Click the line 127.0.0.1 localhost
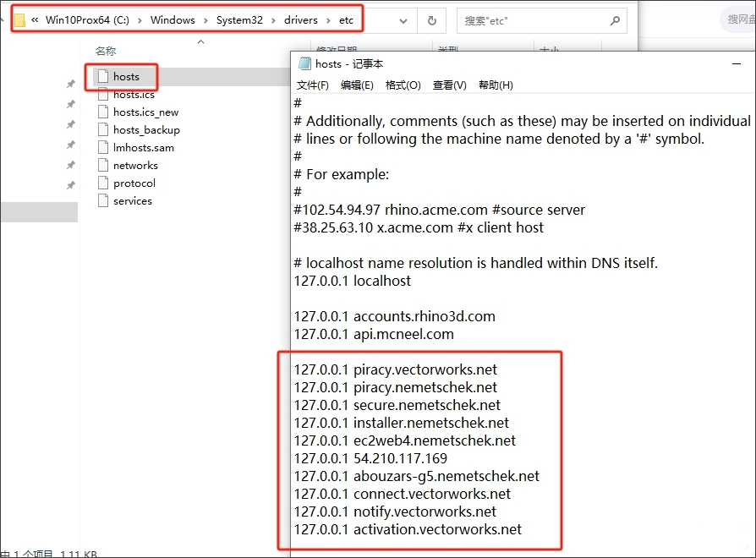Viewport: 756px width, 558px height. [x=353, y=281]
